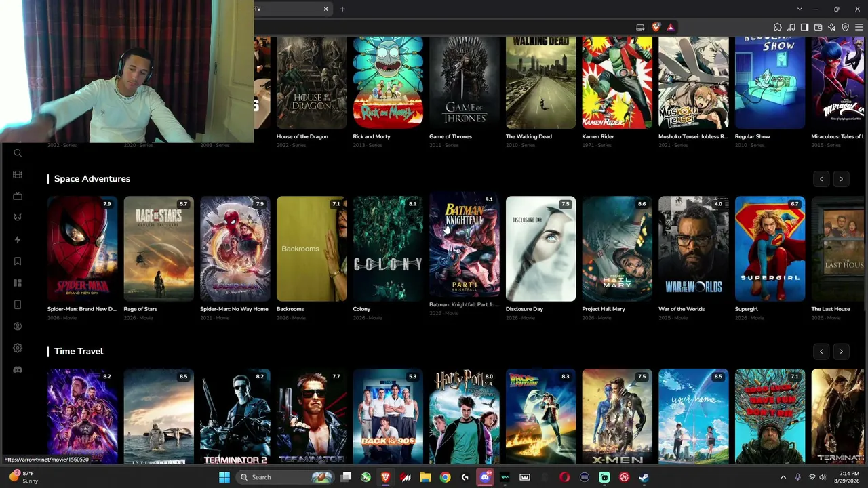This screenshot has width=868, height=488.
Task: Go to previous Space Adventures titles
Action: click(821, 179)
